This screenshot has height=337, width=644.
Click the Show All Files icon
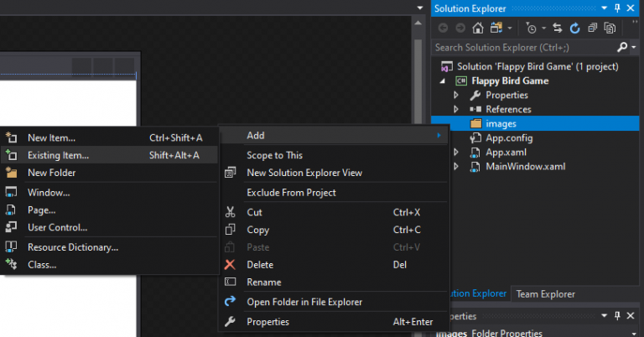point(610,28)
